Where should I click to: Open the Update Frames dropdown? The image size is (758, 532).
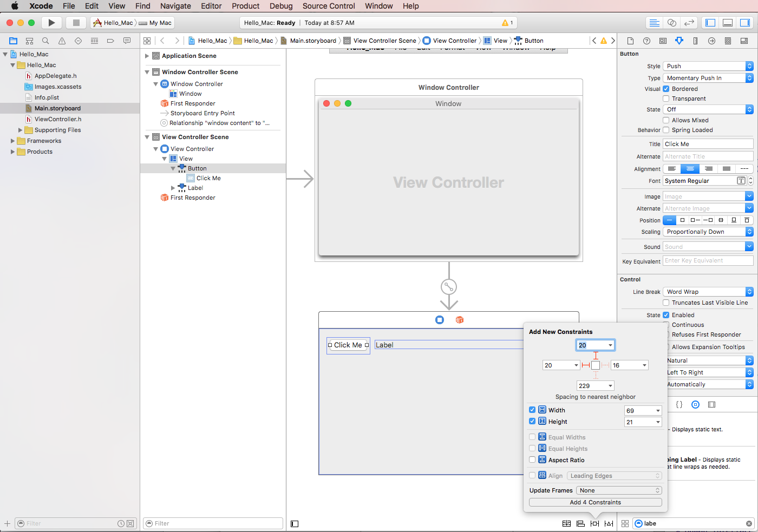618,490
